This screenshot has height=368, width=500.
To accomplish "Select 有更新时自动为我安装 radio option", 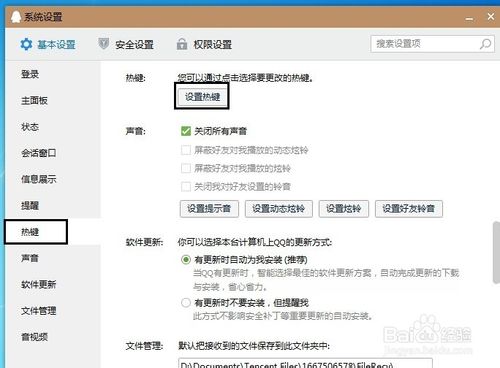I will 186,259.
